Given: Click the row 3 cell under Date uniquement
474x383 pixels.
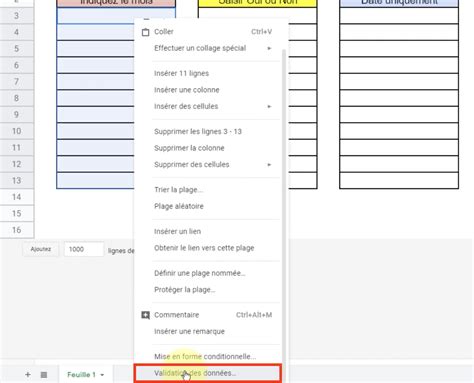Looking at the screenshot, I should [399, 16].
